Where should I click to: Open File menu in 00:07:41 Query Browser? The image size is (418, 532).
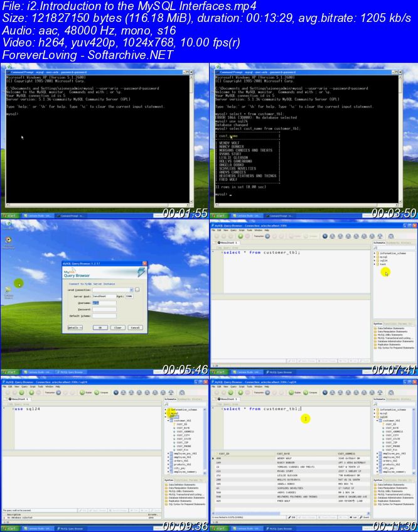point(213,230)
